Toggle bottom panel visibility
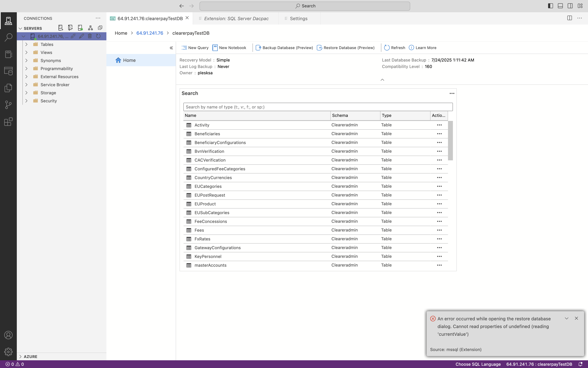Screen dimensions: 588x368 pyautogui.click(x=560, y=6)
